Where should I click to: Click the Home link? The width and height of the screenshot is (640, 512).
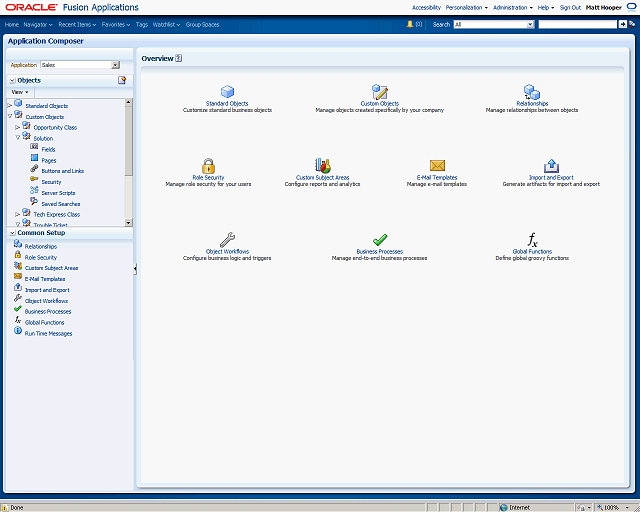(11, 24)
